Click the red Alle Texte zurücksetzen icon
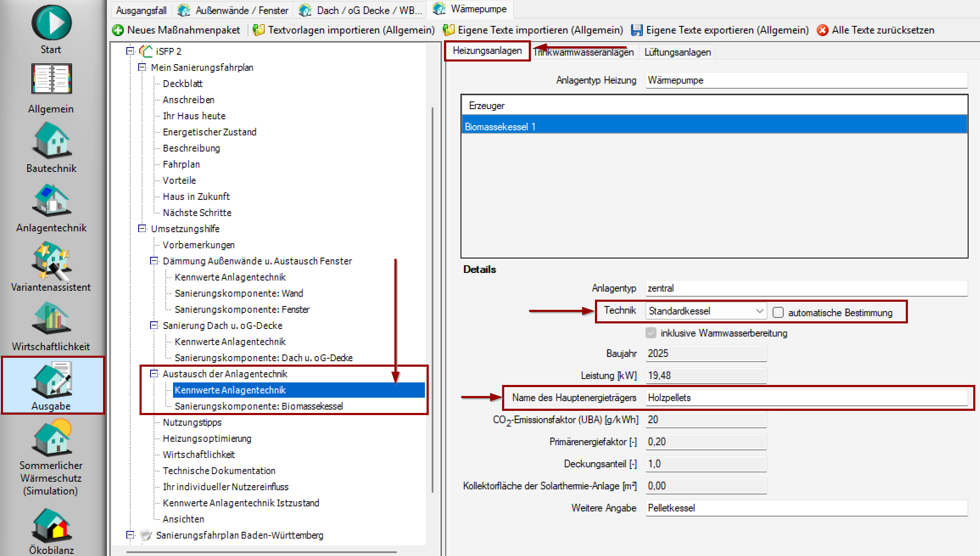Image resolution: width=980 pixels, height=556 pixels. click(822, 30)
